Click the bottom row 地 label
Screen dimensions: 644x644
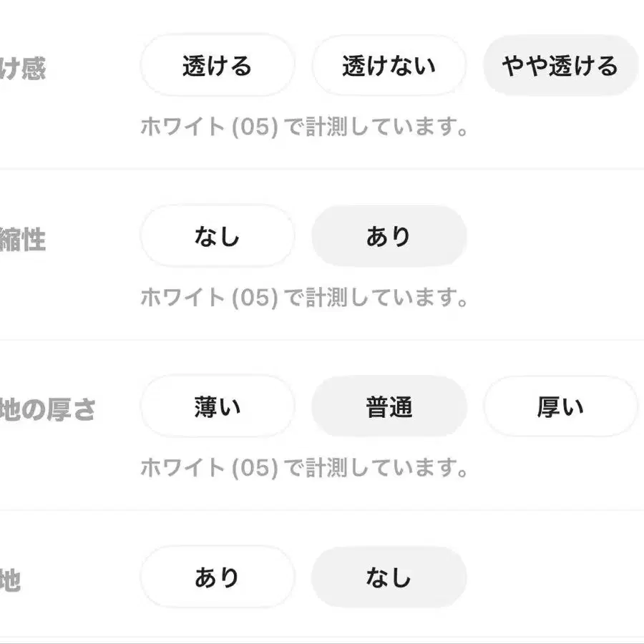[10, 580]
